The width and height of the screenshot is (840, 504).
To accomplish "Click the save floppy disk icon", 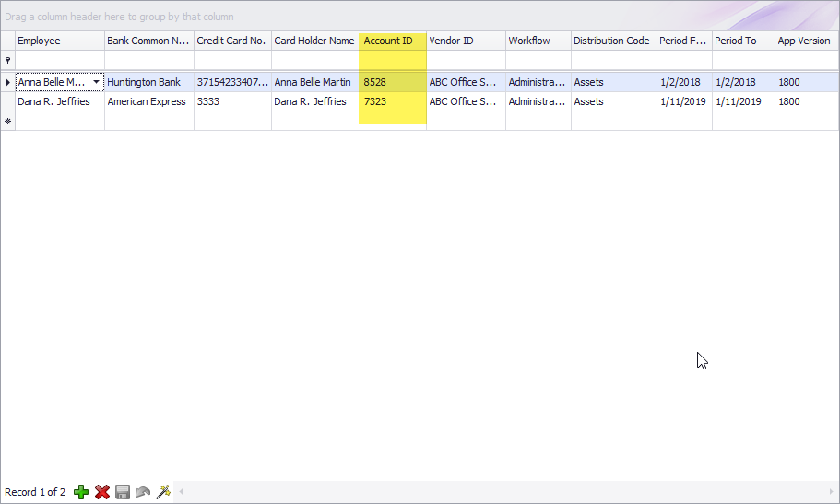I will 123,492.
